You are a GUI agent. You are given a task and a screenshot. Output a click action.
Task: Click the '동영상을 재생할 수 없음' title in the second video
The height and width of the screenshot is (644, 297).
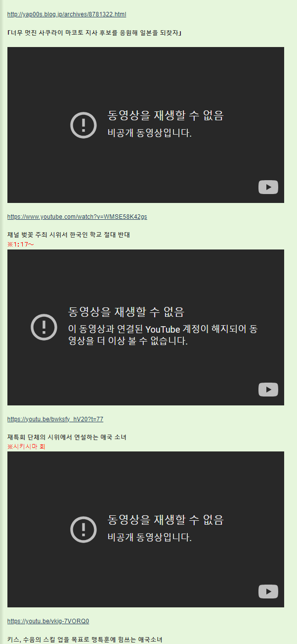point(126,312)
